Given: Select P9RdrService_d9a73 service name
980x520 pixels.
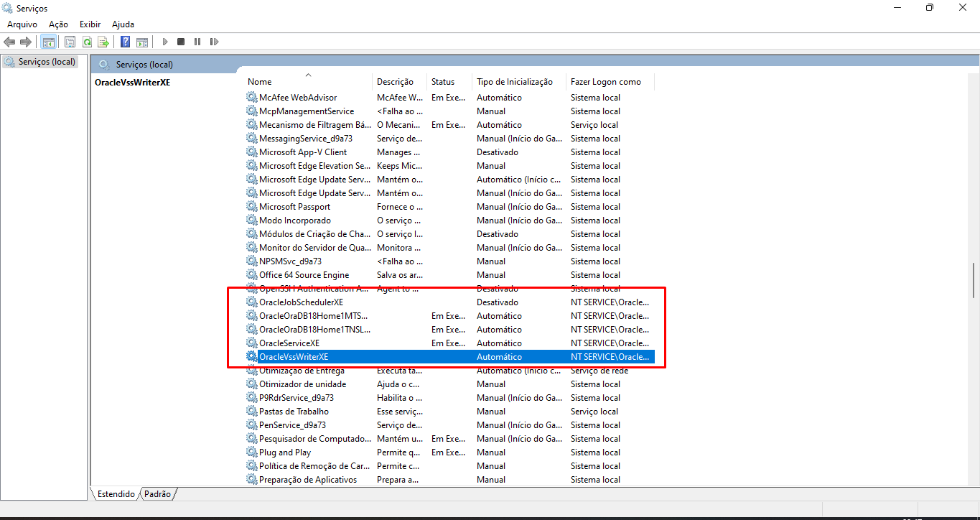Looking at the screenshot, I should pyautogui.click(x=297, y=398).
